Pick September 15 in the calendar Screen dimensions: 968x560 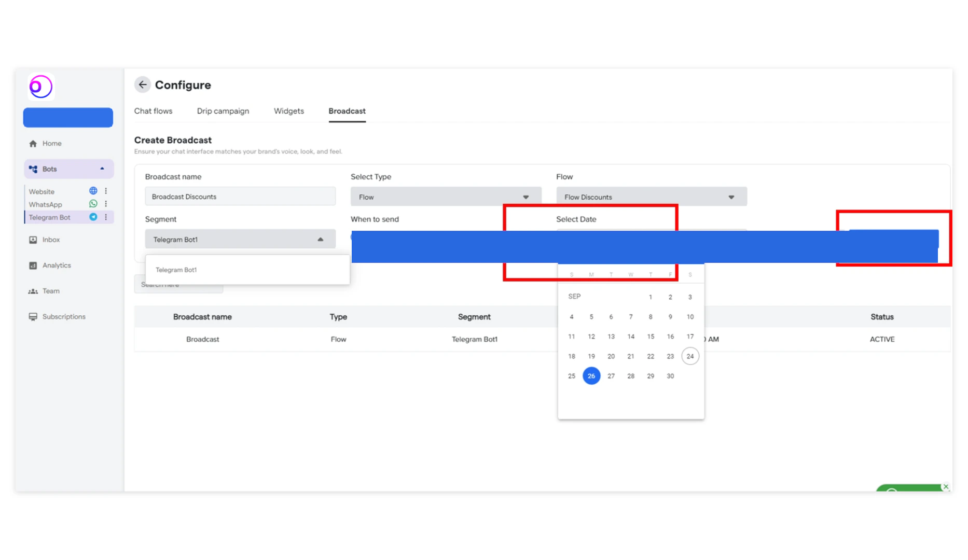pyautogui.click(x=651, y=337)
